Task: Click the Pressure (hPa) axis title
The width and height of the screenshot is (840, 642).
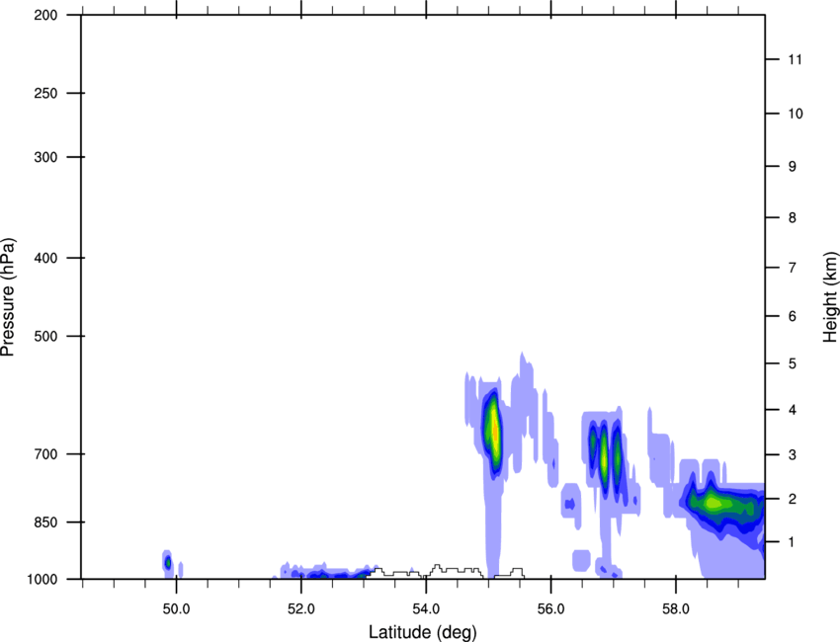Action: pos(9,297)
